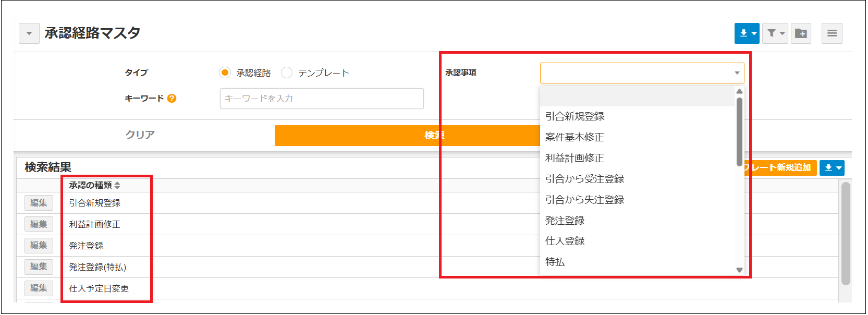Click the add-folder icon in the toolbar
868x315 pixels.
[801, 33]
